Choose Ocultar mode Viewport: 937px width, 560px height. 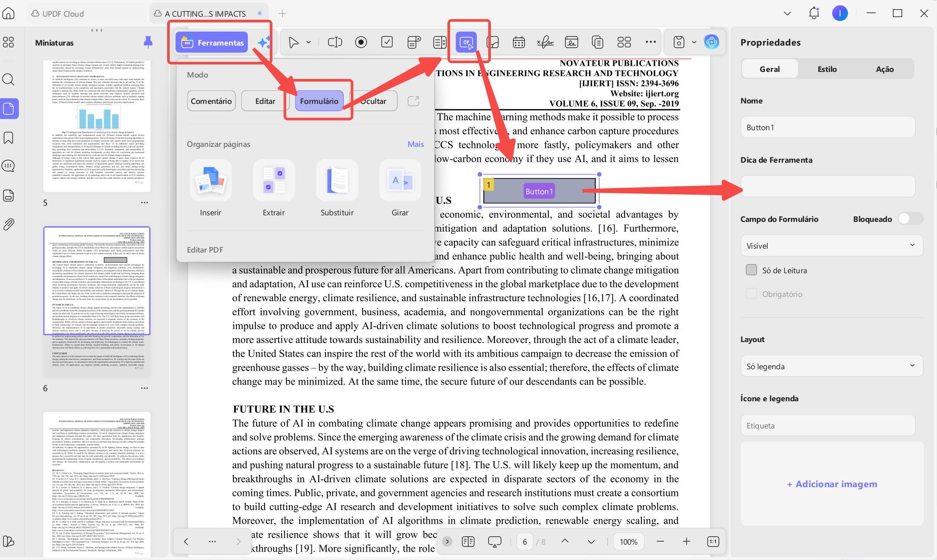click(x=373, y=101)
